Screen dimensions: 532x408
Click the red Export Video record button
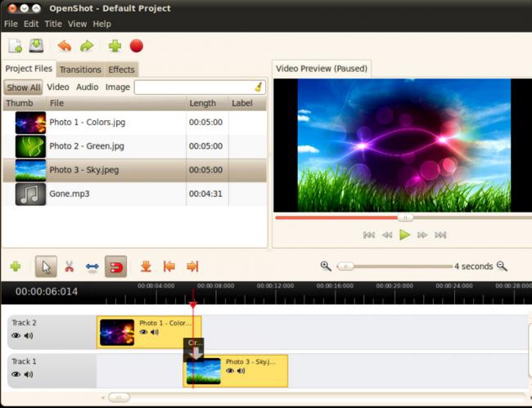137,46
